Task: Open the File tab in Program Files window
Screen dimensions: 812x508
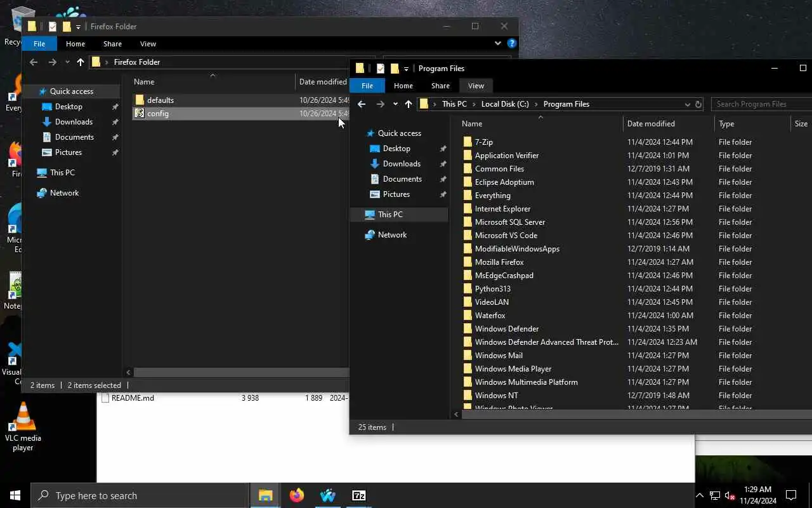Action: click(367, 86)
